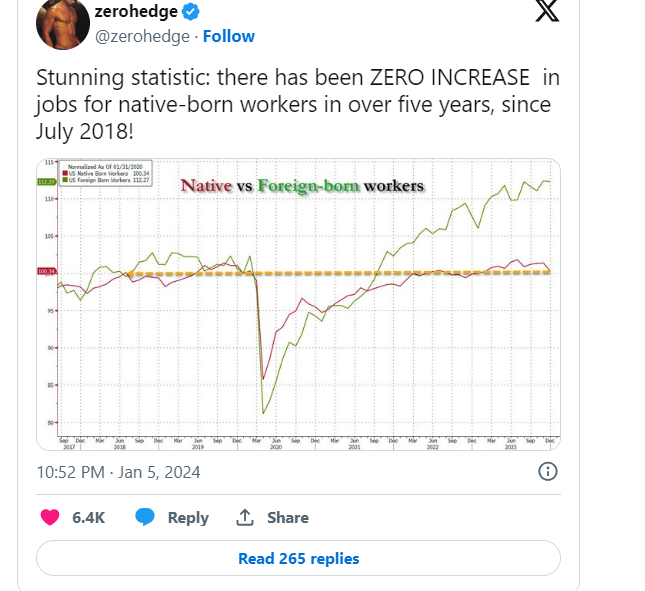
Task: Click the Share text label
Action: coord(288,517)
